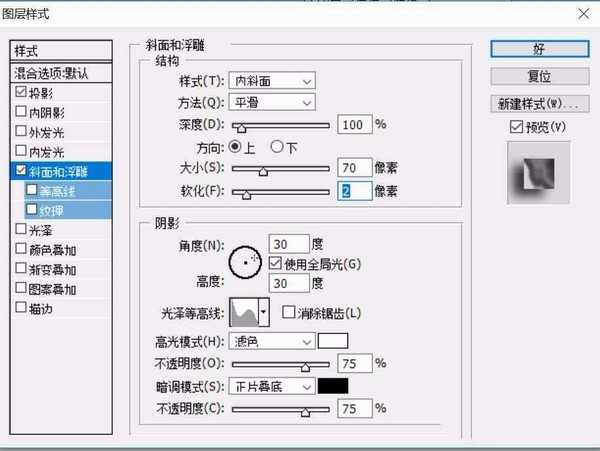The width and height of the screenshot is (600, 451).
Task: Select the 下 direction radio button
Action: click(x=277, y=147)
